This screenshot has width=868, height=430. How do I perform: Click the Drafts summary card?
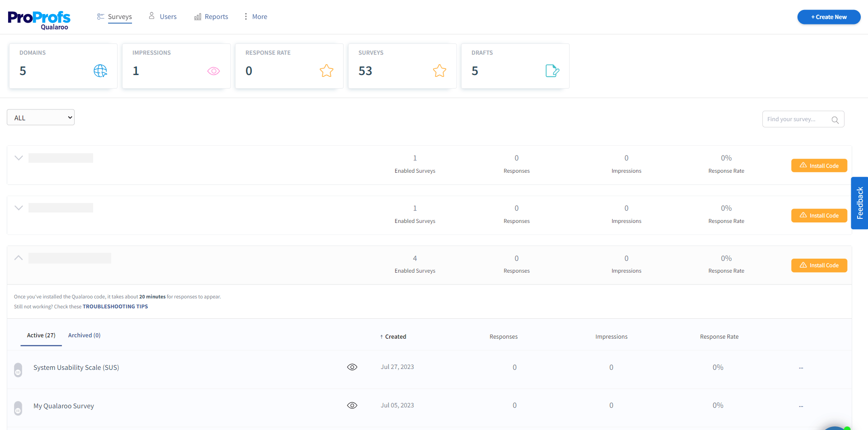pos(515,66)
